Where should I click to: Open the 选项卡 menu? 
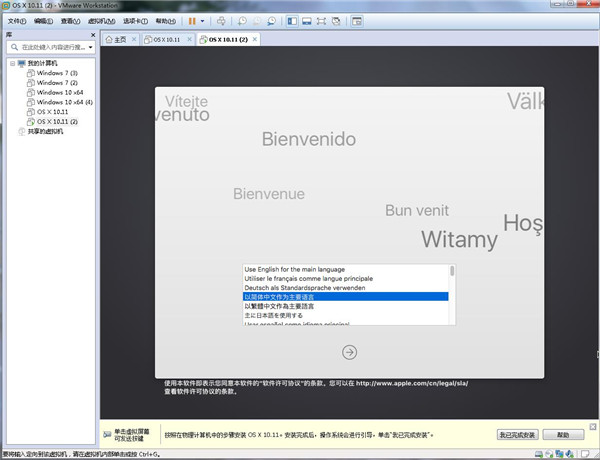pyautogui.click(x=135, y=21)
